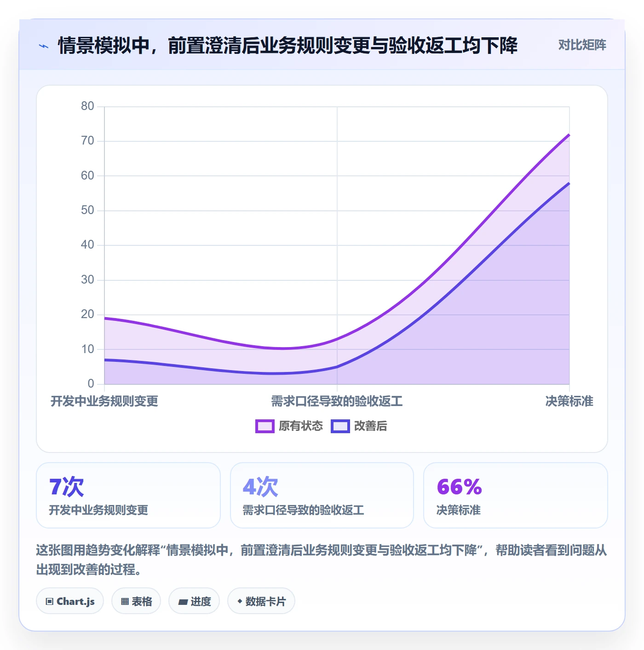Toggle 原有状态 legend color box

[265, 426]
